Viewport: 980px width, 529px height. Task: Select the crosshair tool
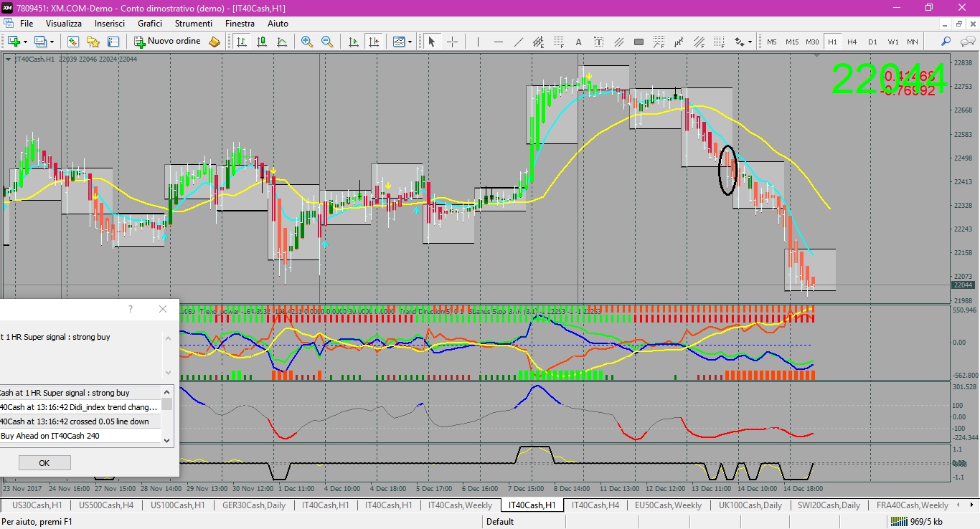pos(453,42)
